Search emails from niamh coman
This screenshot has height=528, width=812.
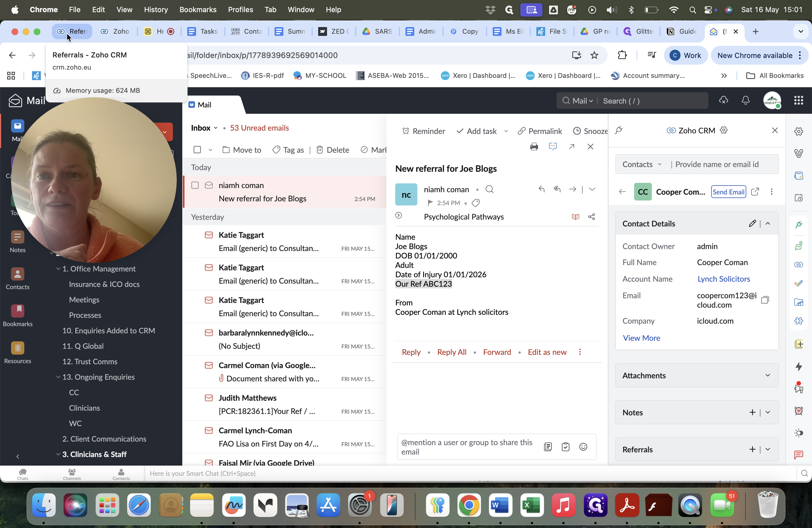pos(490,189)
